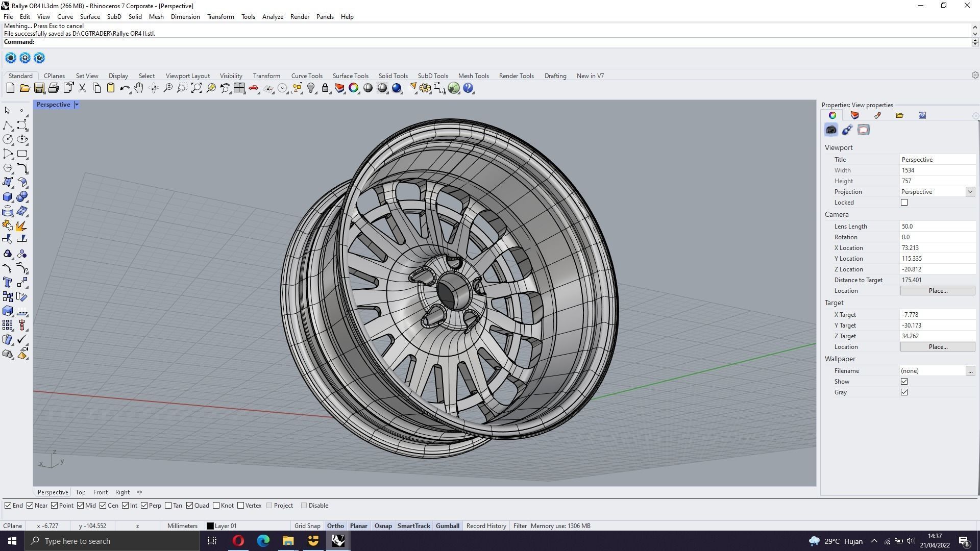The image size is (980, 551).
Task: Select the Box solid tool
Action: (x=8, y=197)
